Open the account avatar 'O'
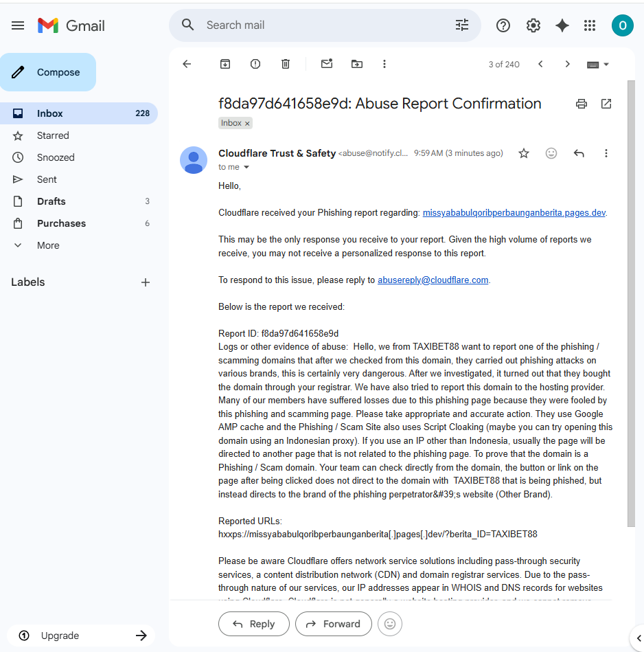The height and width of the screenshot is (652, 644). 623,26
